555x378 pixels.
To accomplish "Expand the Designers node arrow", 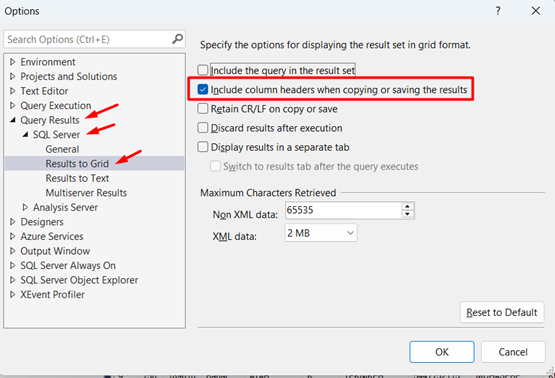I will 13,222.
